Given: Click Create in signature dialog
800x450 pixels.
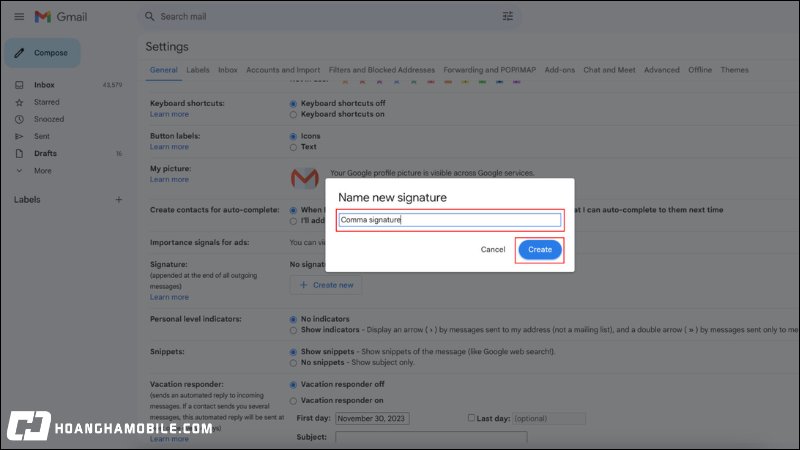Looking at the screenshot, I should tap(540, 249).
